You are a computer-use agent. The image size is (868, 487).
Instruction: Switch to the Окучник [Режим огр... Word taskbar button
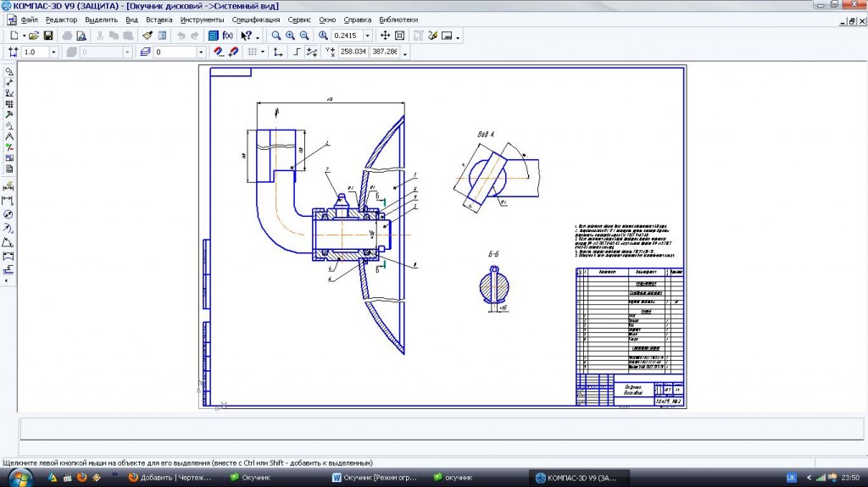374,478
